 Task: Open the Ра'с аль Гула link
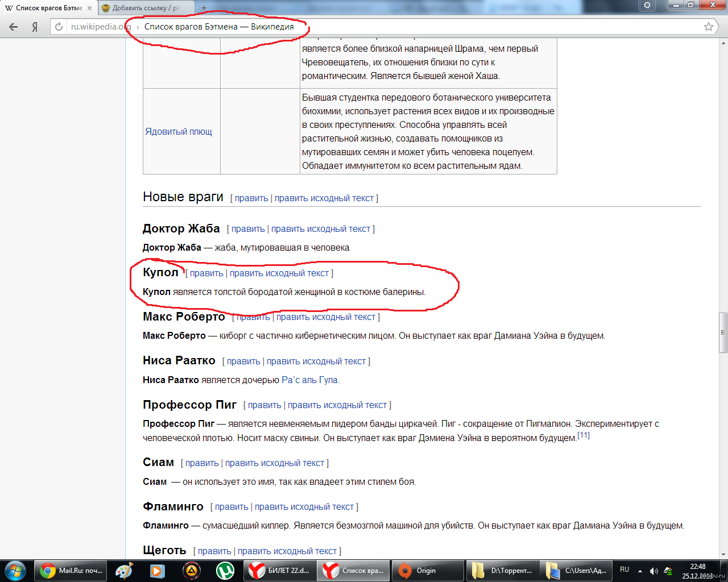(x=311, y=380)
